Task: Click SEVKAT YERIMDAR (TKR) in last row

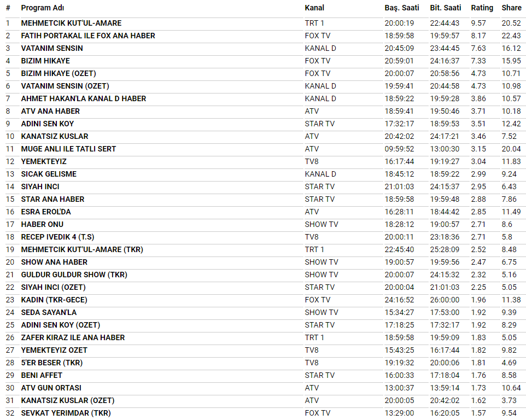Action: pyautogui.click(x=66, y=413)
